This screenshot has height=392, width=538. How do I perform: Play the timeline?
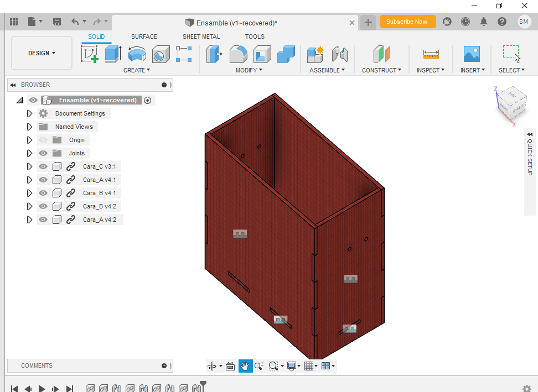[x=42, y=389]
